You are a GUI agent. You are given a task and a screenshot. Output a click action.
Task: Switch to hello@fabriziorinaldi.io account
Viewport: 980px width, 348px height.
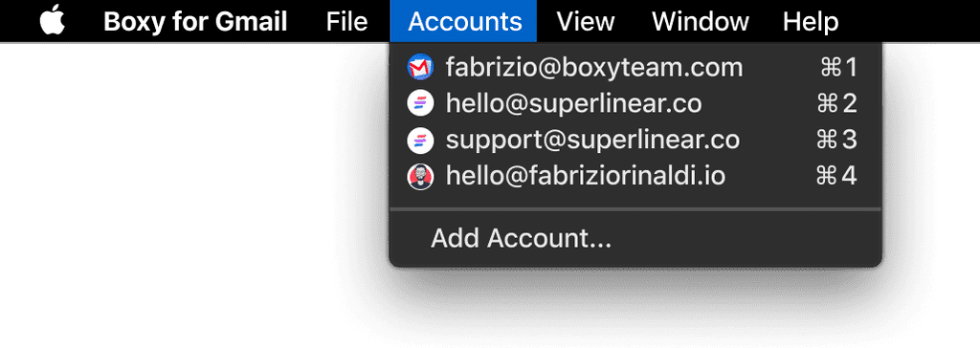pos(635,177)
